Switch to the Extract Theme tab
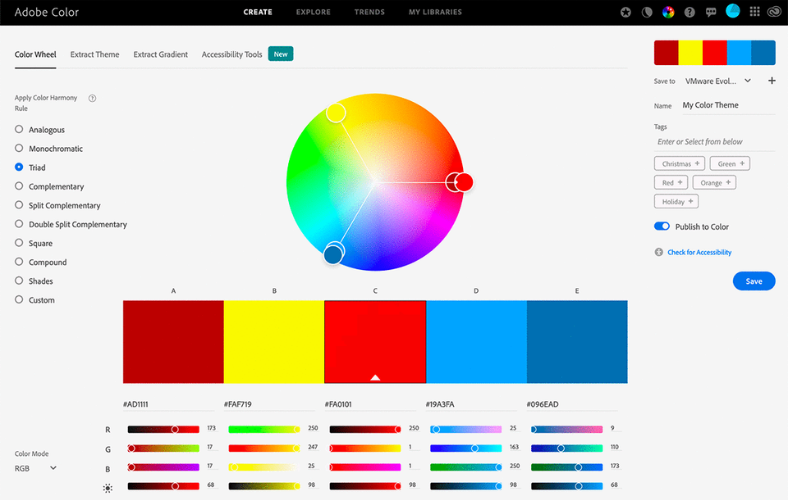800x500 pixels. 94,55
